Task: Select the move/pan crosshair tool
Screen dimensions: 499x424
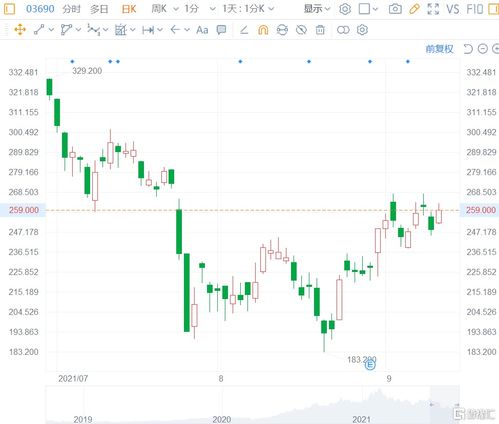Action: pyautogui.click(x=20, y=30)
